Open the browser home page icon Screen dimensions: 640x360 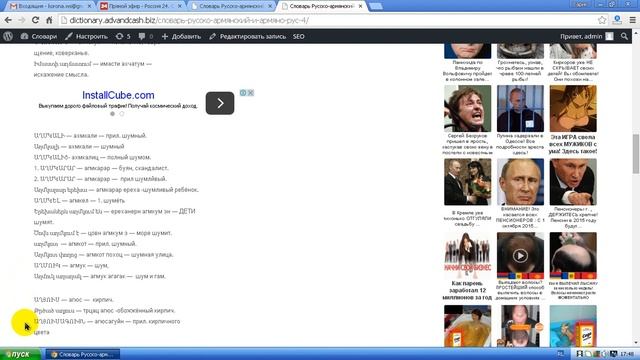49,20
